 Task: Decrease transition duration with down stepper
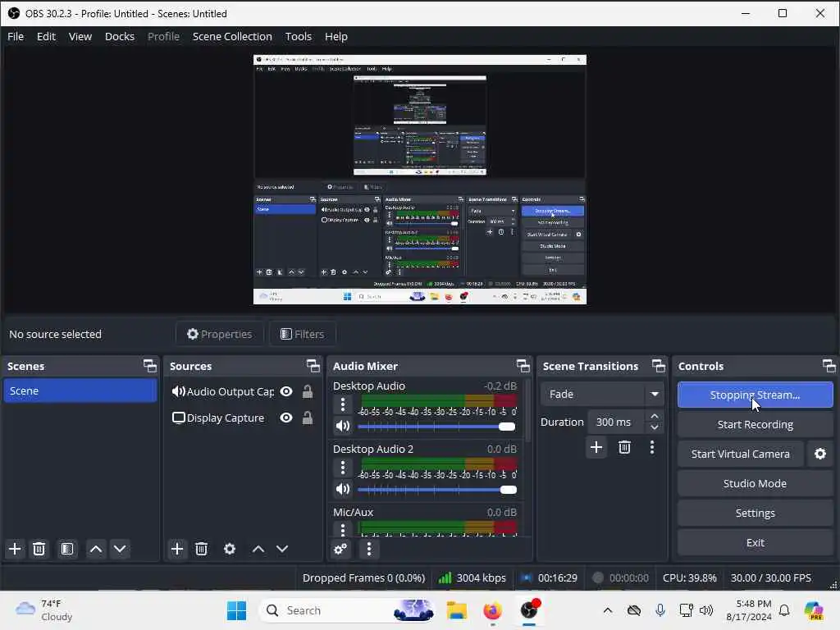654,427
